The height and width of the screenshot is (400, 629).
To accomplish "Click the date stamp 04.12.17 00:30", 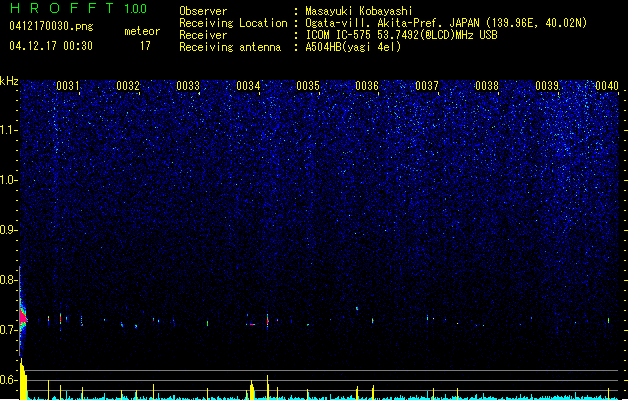I will tap(51, 46).
